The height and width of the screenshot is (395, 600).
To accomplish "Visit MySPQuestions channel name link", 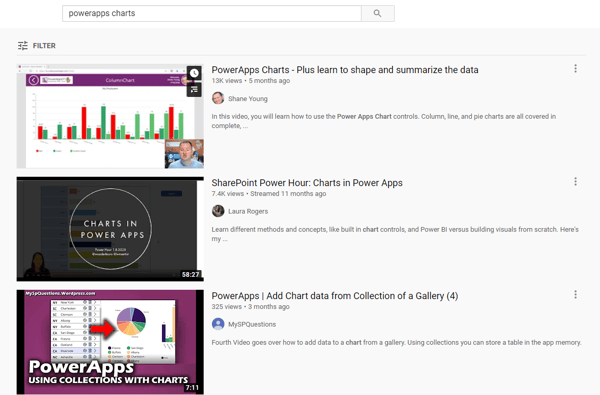I will pos(252,324).
